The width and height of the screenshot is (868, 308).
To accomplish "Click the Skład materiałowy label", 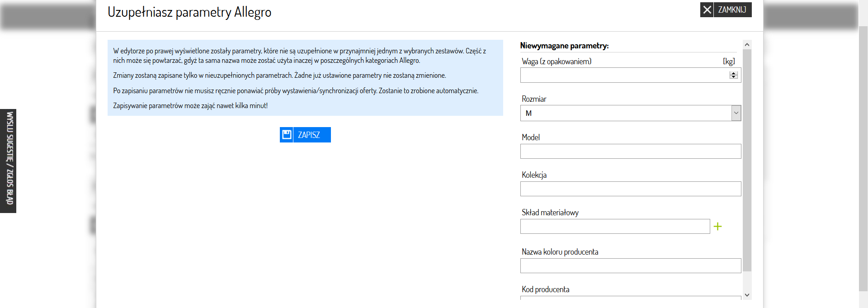I will pos(550,213).
